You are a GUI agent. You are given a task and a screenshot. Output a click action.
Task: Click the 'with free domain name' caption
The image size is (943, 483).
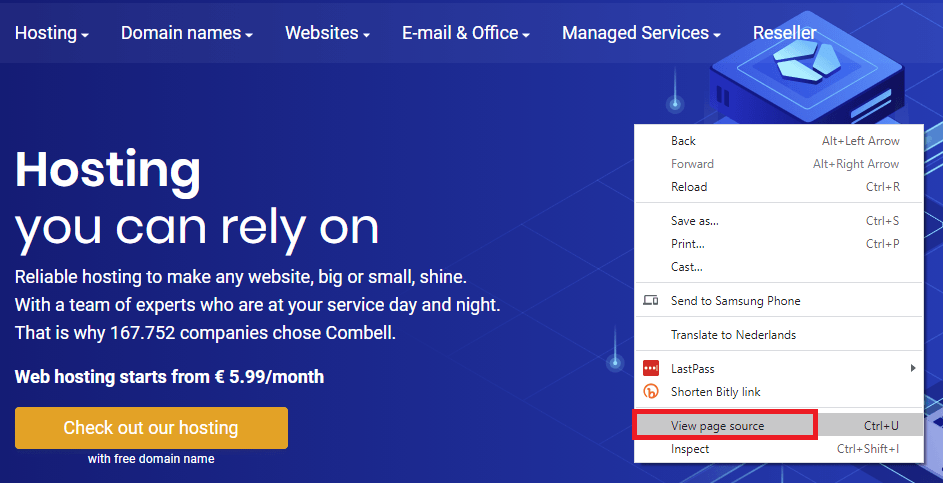151,459
